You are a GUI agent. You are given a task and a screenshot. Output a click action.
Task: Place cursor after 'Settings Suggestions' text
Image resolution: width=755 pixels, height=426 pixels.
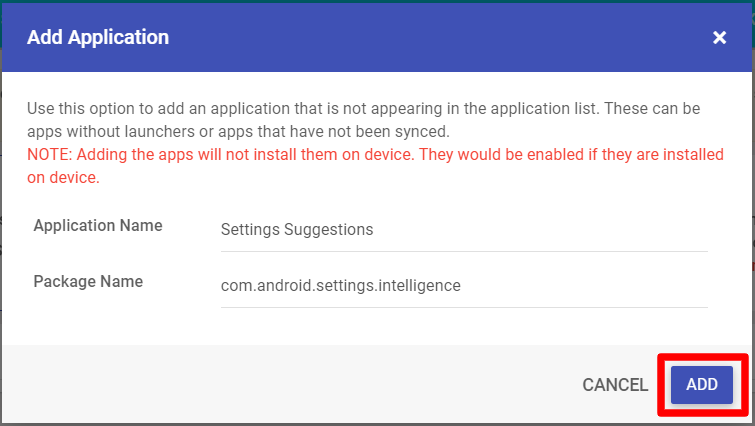374,230
